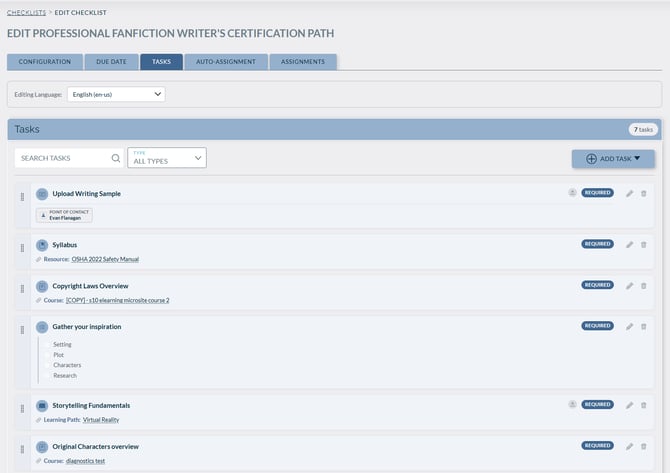Open the Add Task dropdown button
Screen dimensions: 670x473
(613, 158)
